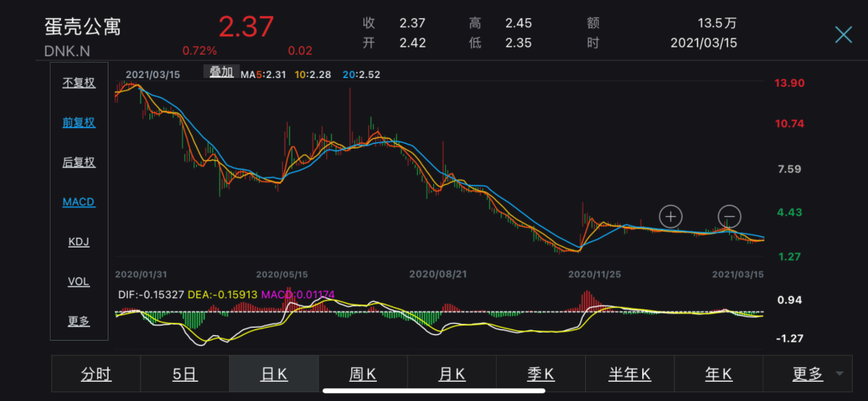Switch to 年K tab

click(x=719, y=374)
